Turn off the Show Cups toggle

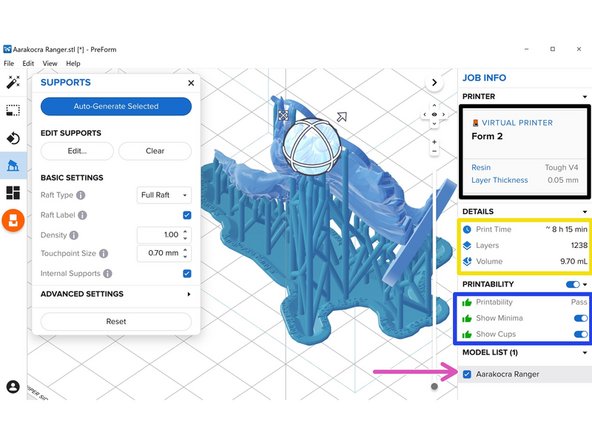click(581, 334)
